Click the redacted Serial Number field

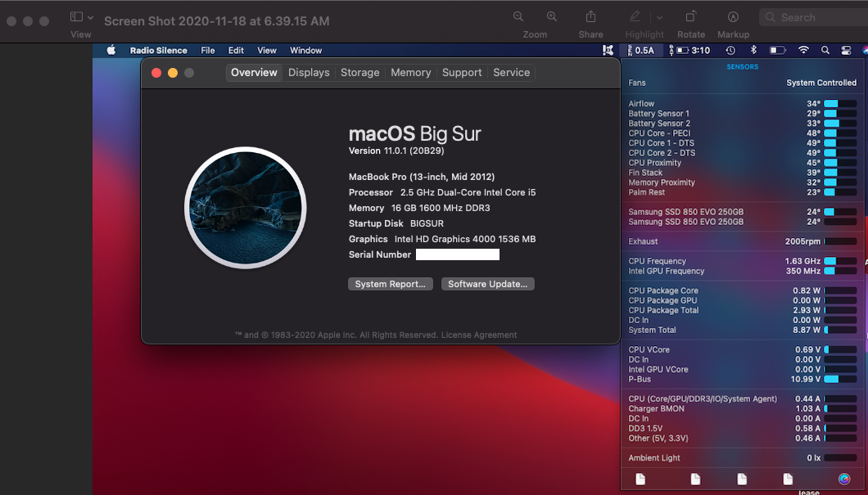(x=458, y=254)
